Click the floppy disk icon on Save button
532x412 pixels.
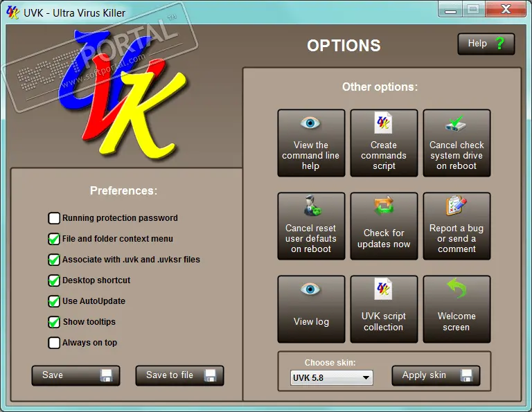tap(106, 375)
